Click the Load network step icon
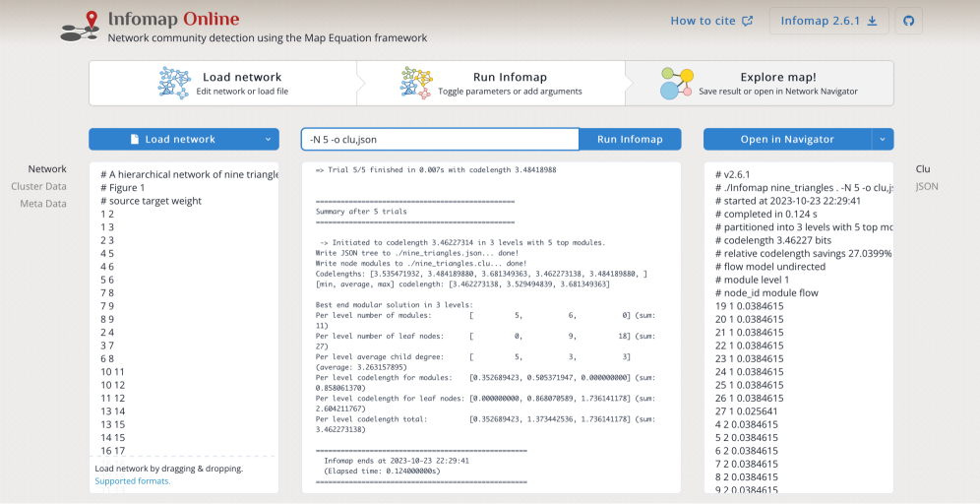Screen dimensions: 980x504 point(174,84)
